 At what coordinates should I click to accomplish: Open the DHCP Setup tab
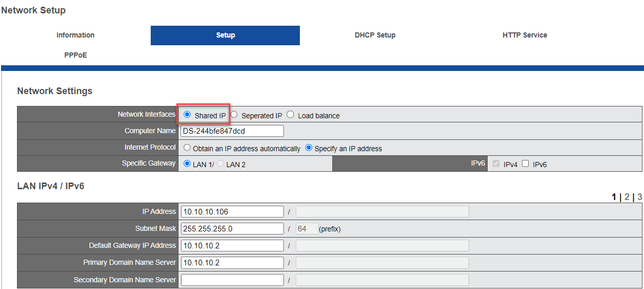tap(375, 35)
